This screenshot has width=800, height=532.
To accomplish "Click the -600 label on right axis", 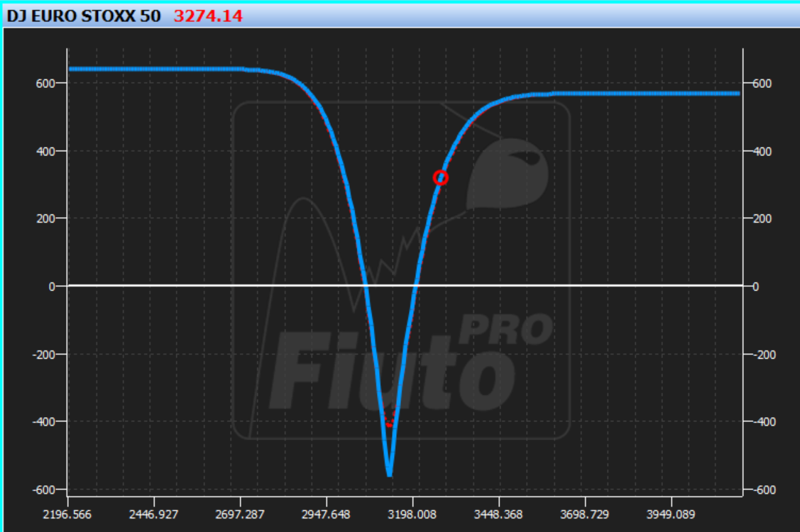I will click(x=765, y=490).
